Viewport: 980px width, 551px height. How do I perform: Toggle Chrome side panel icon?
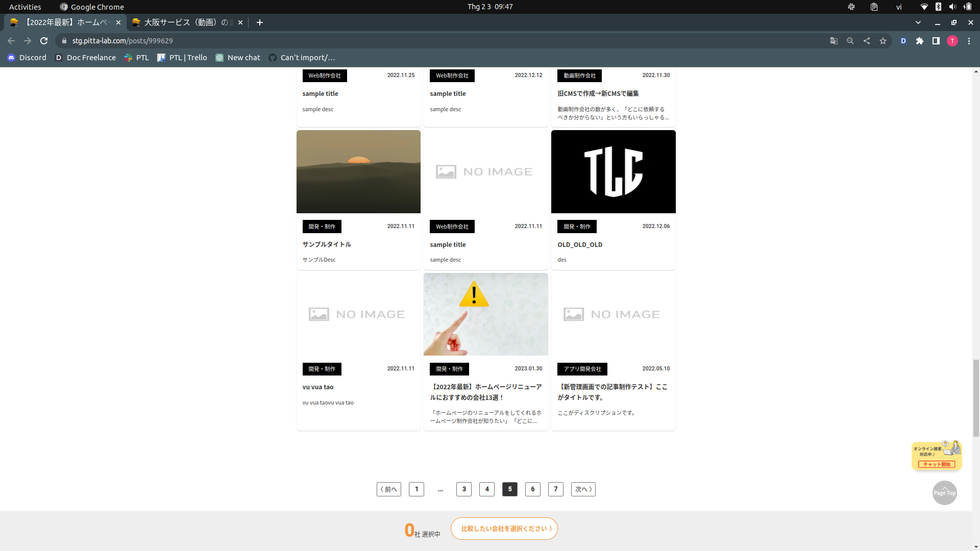click(x=936, y=41)
